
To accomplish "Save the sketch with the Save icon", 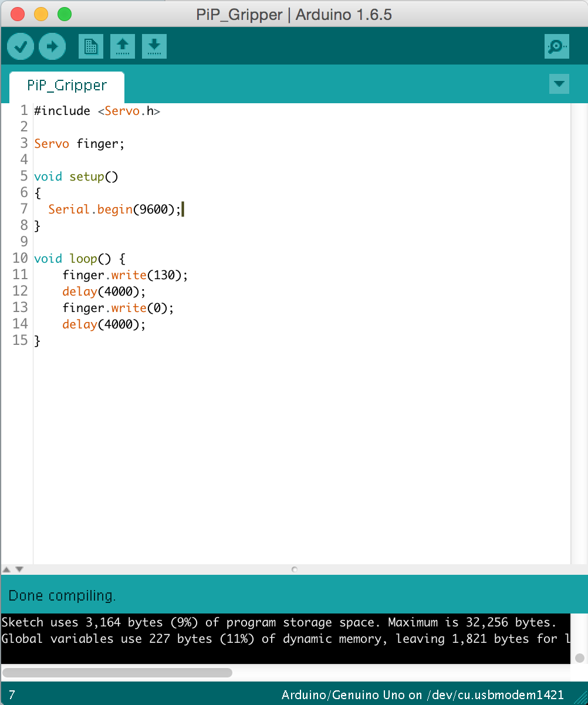I will pos(154,46).
